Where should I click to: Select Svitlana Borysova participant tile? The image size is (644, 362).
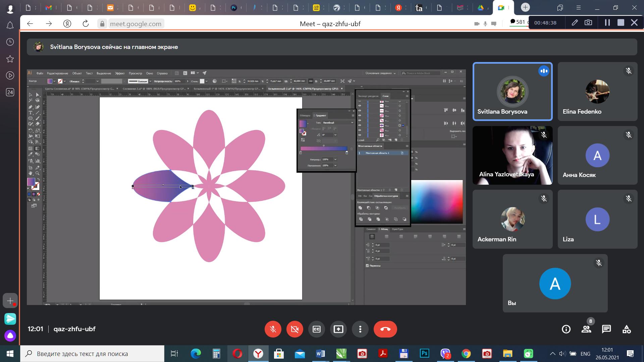coord(512,91)
